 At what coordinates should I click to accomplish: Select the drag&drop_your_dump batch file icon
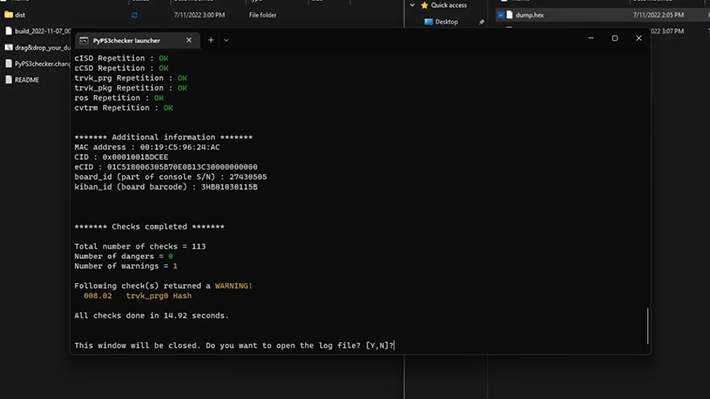[9, 48]
